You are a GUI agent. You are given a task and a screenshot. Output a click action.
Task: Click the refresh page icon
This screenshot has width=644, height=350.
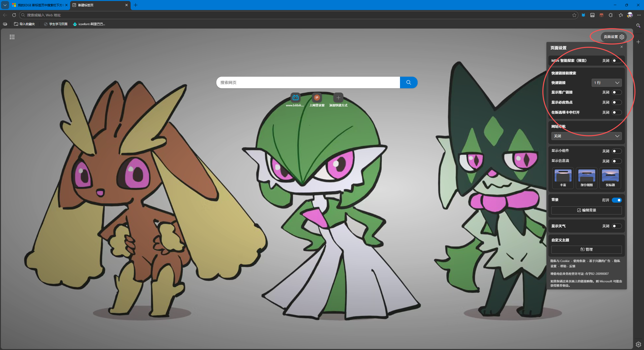click(x=14, y=15)
